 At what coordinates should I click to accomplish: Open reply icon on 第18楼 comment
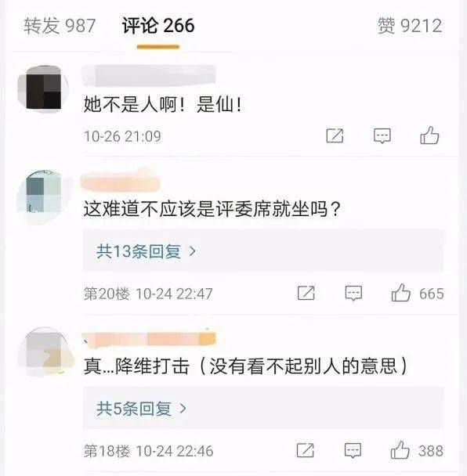[353, 450]
